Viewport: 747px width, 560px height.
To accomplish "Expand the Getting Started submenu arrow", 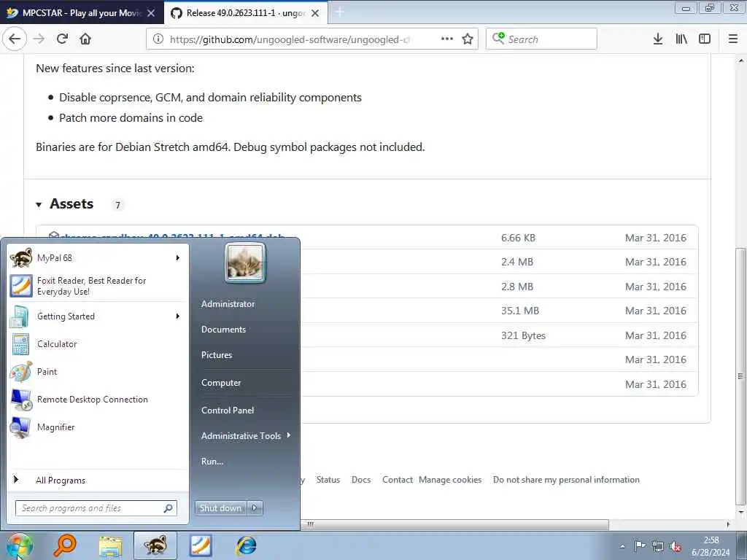I will (178, 316).
